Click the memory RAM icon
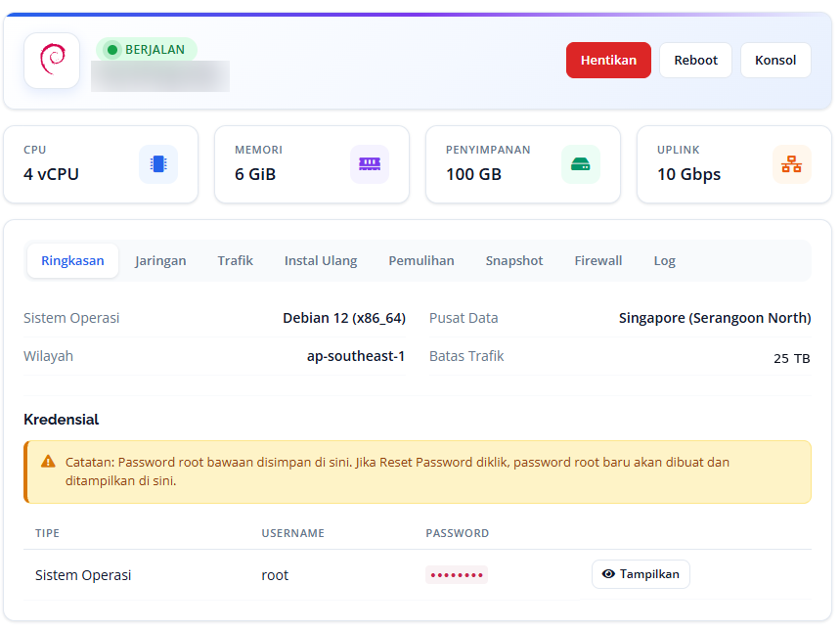 pyautogui.click(x=370, y=164)
